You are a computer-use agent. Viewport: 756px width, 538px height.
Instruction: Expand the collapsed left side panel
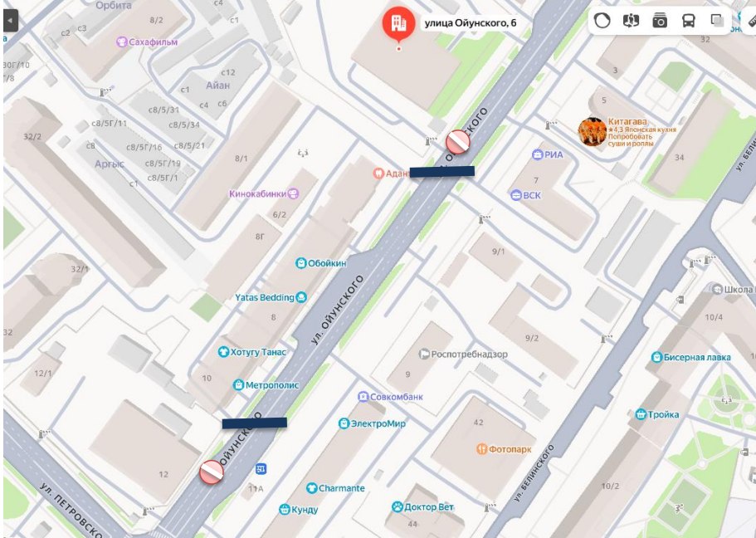click(x=10, y=21)
